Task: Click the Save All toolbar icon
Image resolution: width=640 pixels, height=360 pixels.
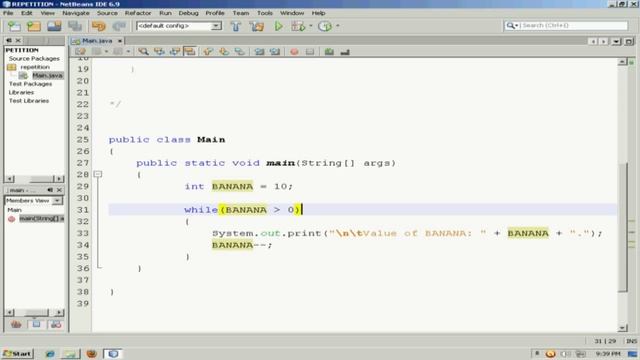Action: click(x=75, y=26)
